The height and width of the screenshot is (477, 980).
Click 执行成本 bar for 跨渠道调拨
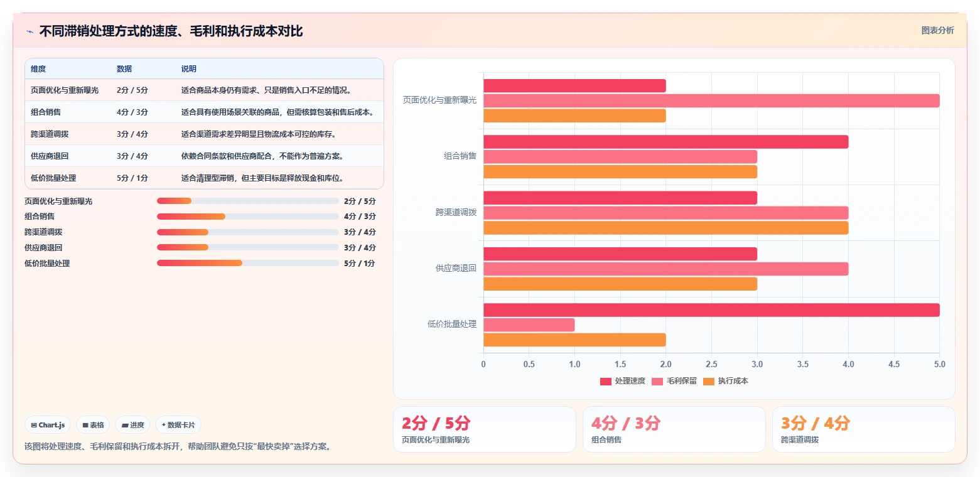665,228
